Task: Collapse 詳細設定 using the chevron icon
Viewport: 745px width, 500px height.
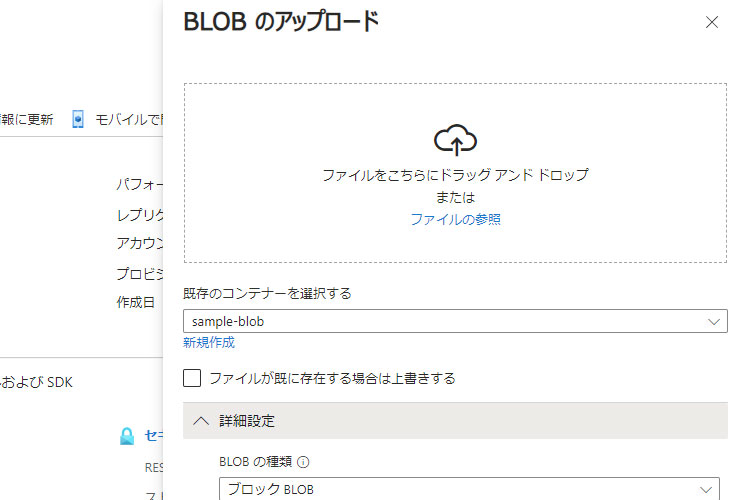Action: click(x=201, y=421)
